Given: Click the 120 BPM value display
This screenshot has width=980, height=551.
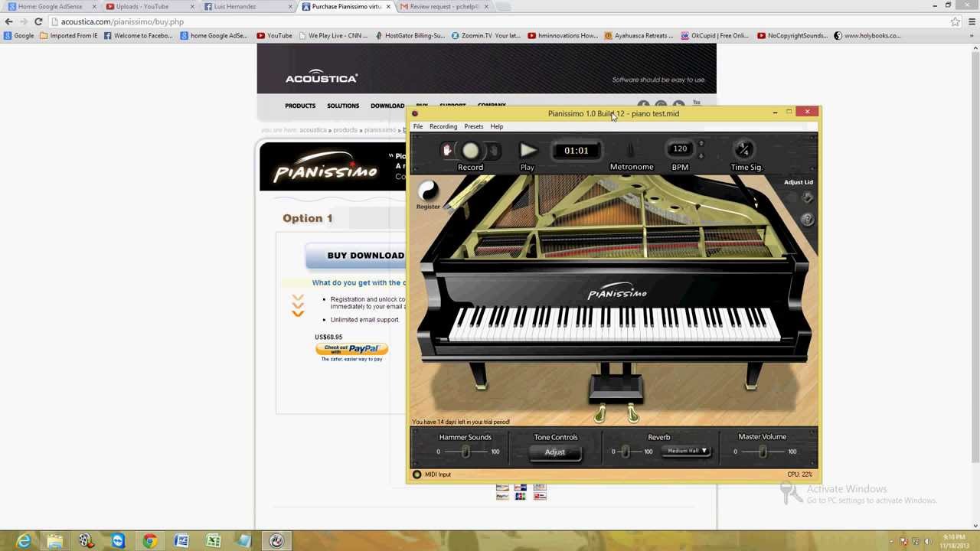Looking at the screenshot, I should point(680,149).
